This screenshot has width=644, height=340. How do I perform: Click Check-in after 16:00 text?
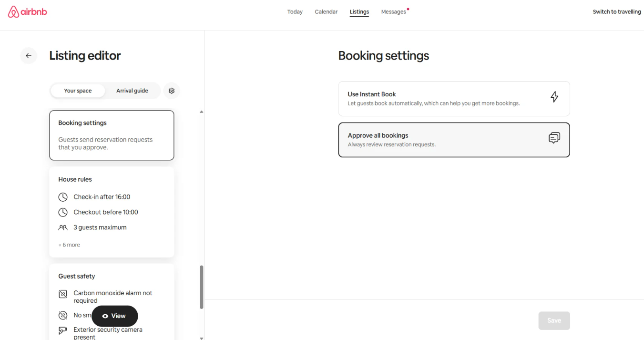102,197
